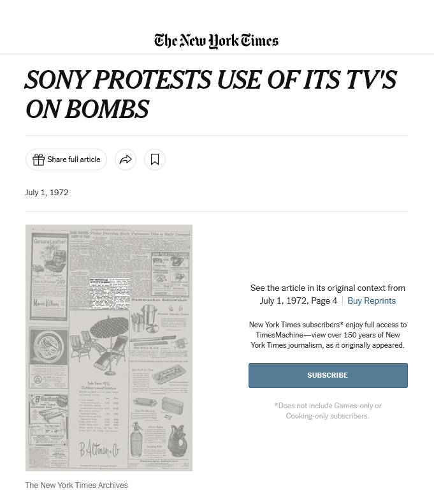
Task: Click the Genuine Leather chair ad in scan
Action: 49,276
